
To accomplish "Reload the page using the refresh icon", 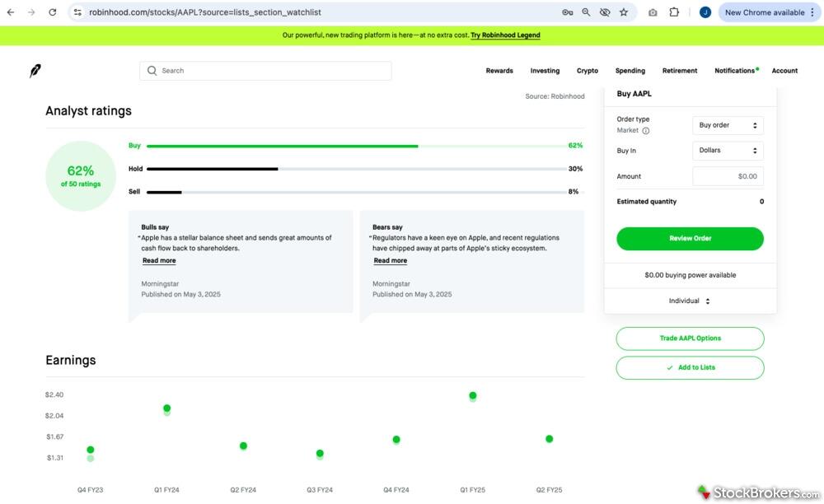I will (53, 12).
